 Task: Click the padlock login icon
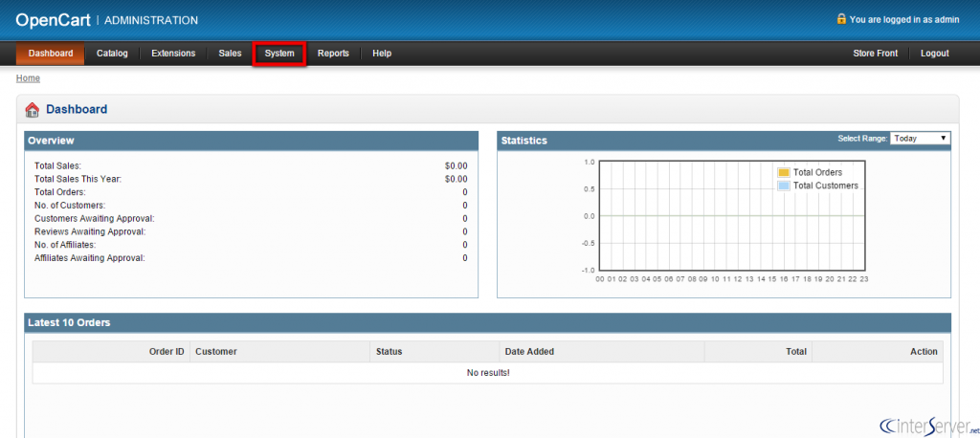point(841,19)
